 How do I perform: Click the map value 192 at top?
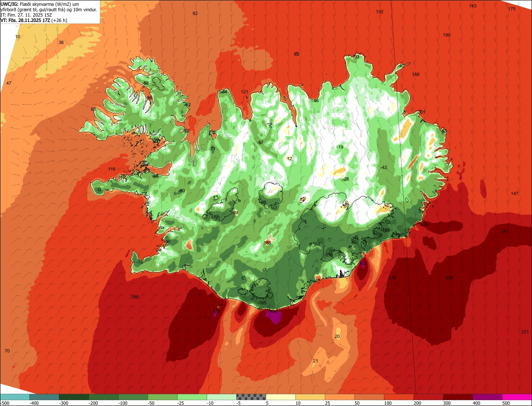click(x=379, y=12)
